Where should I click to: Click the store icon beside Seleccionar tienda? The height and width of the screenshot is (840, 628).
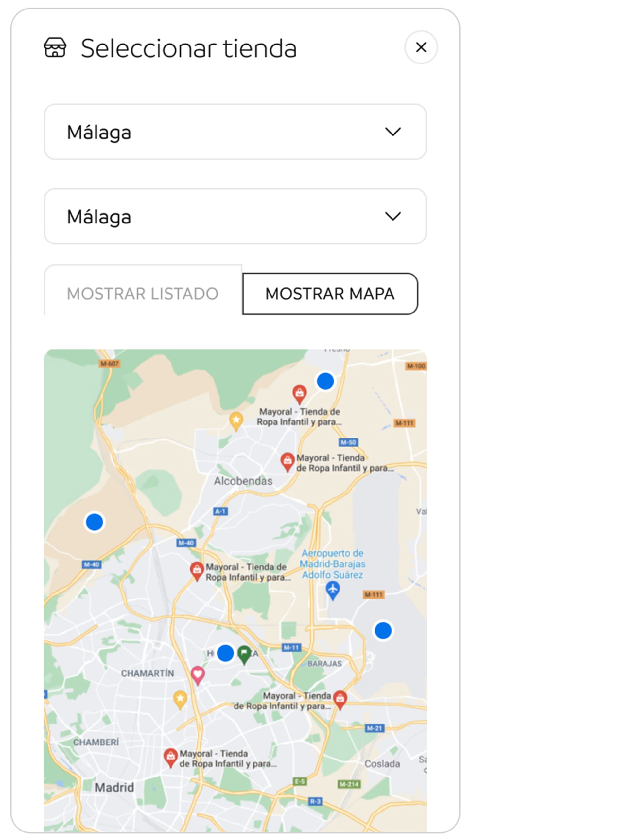[x=55, y=47]
